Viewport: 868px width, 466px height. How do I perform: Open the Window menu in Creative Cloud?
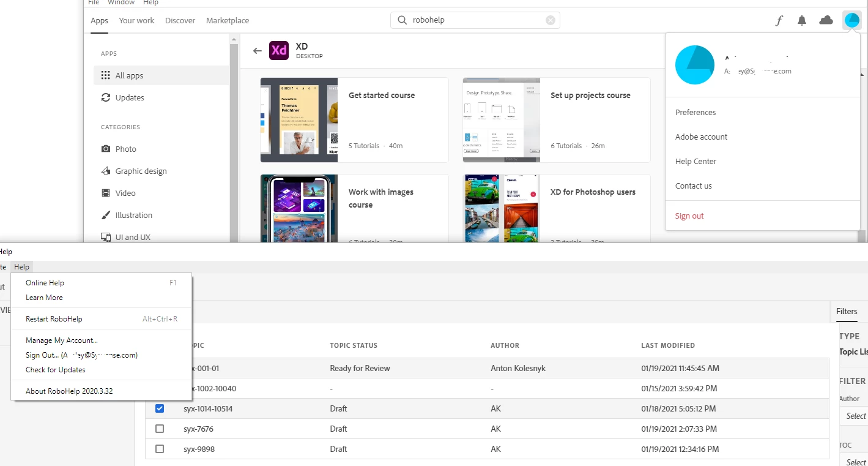pos(121,2)
